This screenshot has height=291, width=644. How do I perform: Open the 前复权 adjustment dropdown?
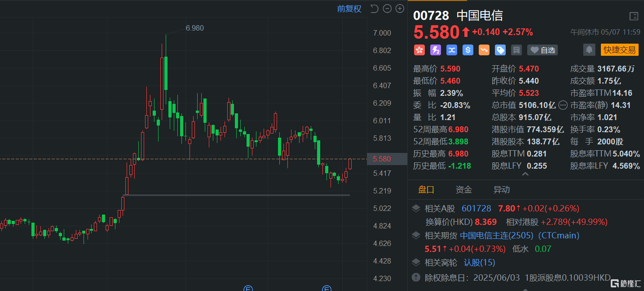click(349, 9)
